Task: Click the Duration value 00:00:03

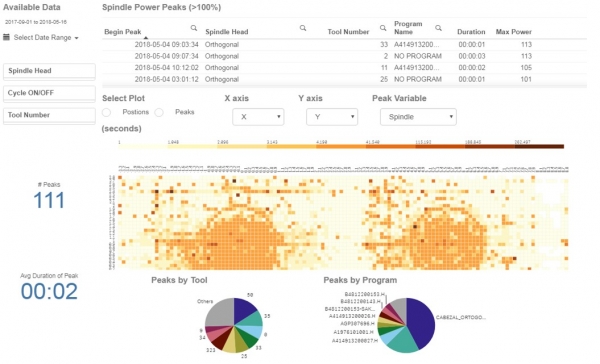Action: [472, 56]
